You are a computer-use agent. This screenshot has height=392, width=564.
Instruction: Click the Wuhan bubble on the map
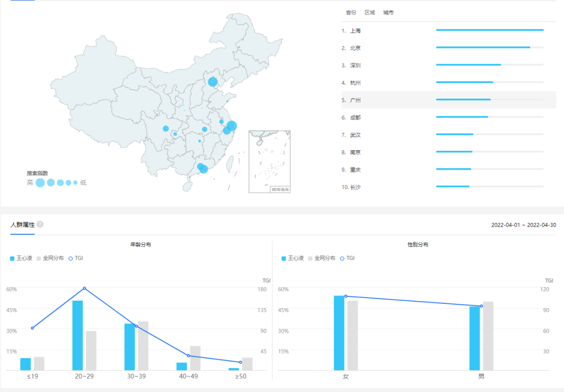click(204, 129)
